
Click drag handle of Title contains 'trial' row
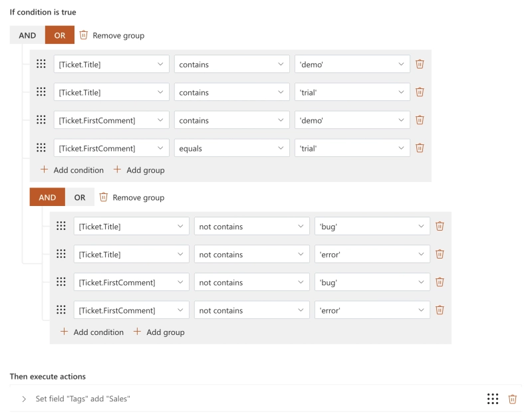pos(41,92)
